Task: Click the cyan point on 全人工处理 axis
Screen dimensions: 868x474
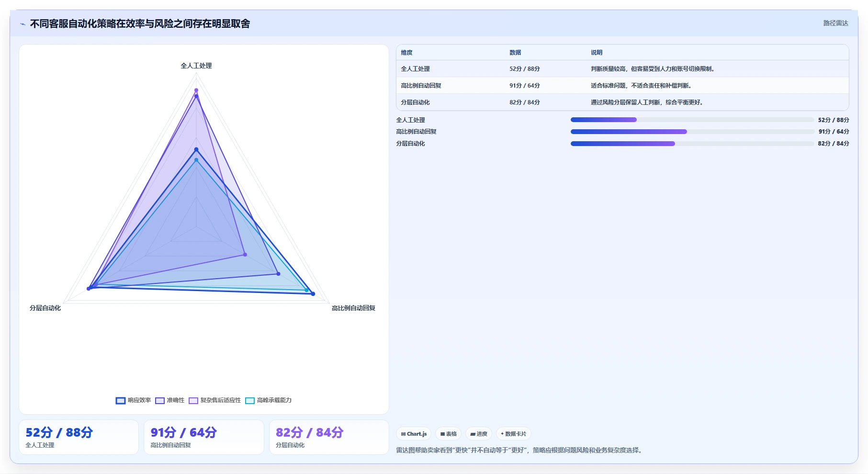Action: 196,160
